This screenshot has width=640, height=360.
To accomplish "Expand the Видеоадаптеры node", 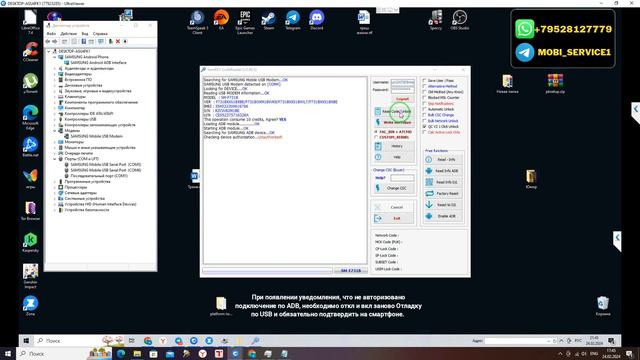I will click(x=55, y=74).
